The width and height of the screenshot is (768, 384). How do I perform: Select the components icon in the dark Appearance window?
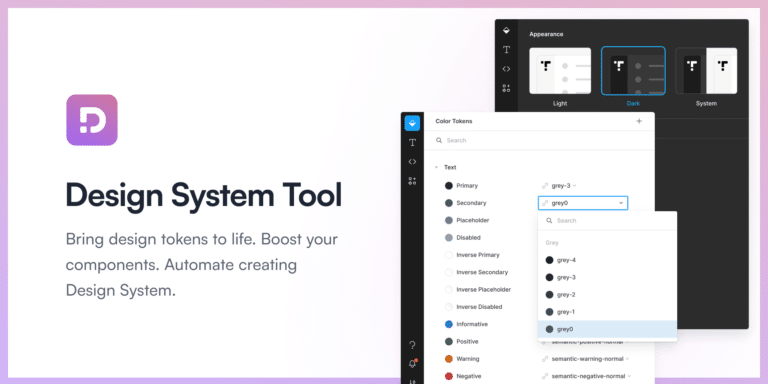[x=506, y=88]
